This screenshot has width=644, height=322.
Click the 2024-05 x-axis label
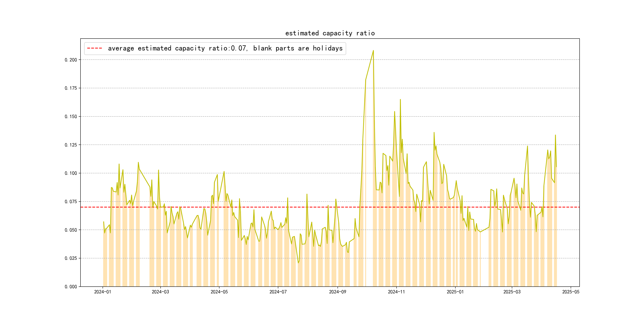point(219,292)
